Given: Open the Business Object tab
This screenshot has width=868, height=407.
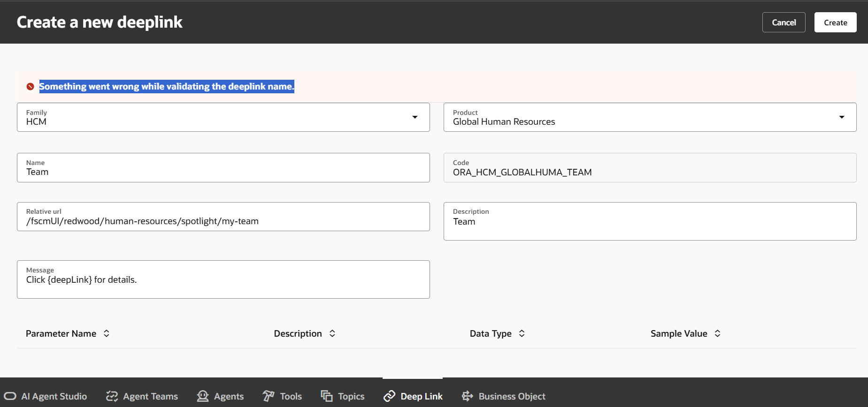Looking at the screenshot, I should coord(503,396).
